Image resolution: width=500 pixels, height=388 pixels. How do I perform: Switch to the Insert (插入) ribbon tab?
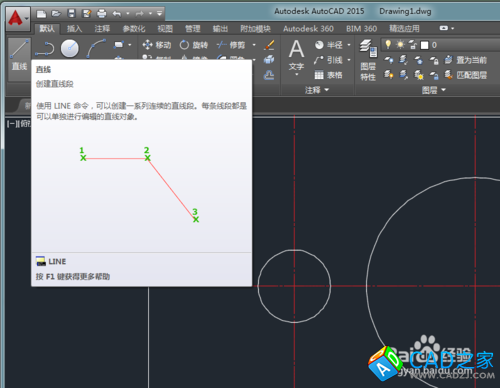click(74, 29)
